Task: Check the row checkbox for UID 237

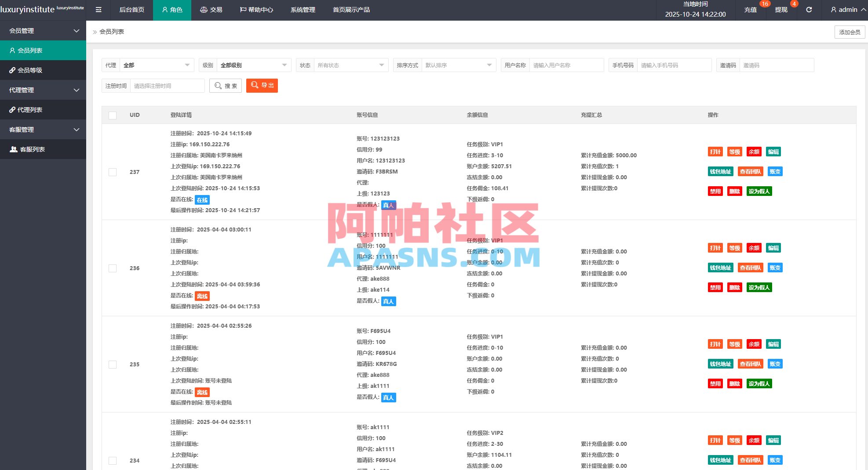Action: (112, 172)
